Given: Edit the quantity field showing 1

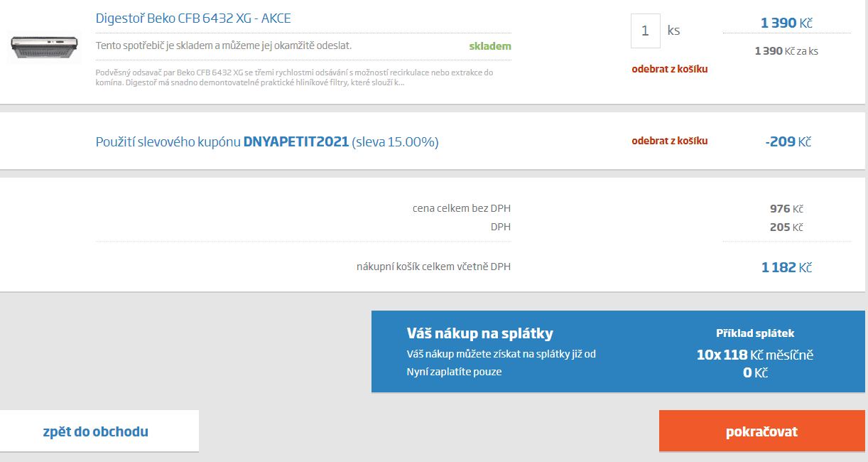Looking at the screenshot, I should (x=645, y=31).
